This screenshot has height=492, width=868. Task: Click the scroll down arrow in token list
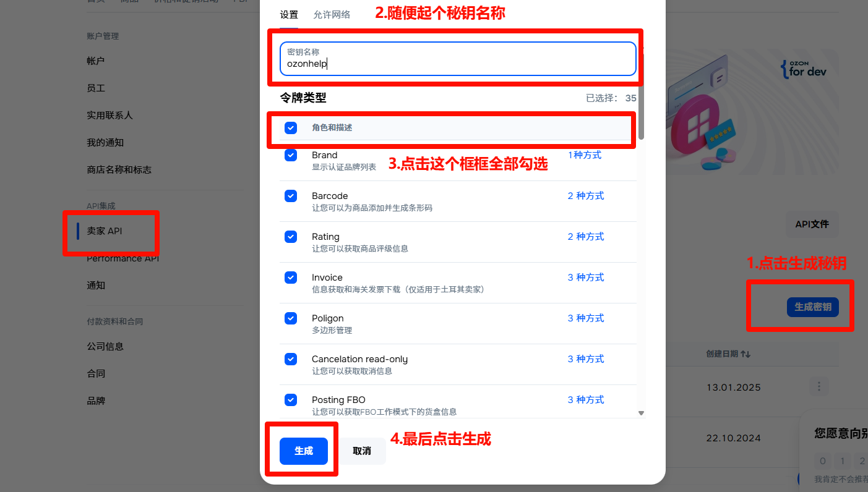641,413
